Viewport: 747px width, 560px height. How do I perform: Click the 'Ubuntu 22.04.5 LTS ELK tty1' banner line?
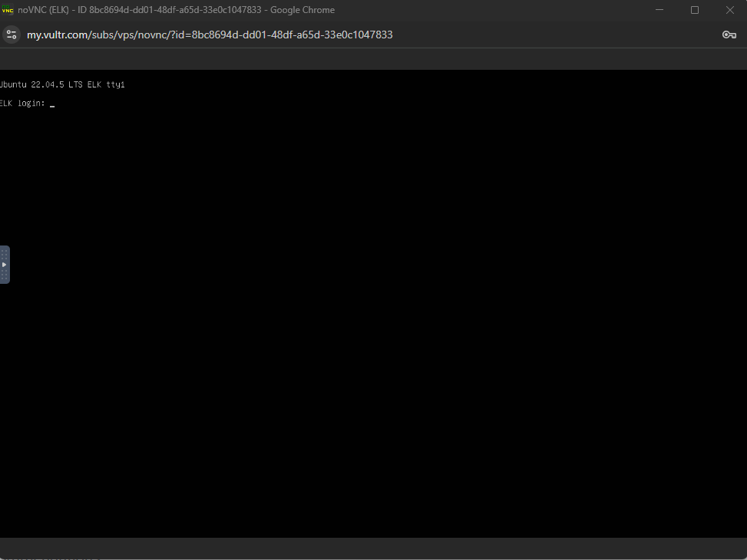click(x=62, y=84)
